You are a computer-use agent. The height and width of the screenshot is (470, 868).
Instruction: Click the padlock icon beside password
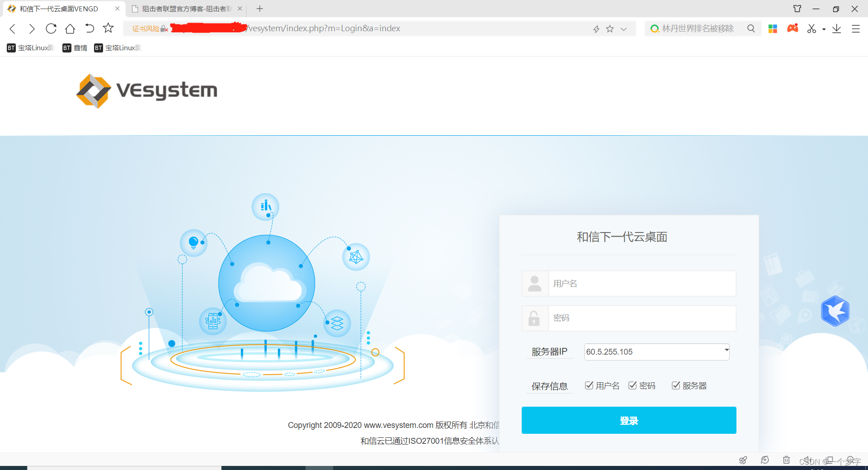coord(534,318)
